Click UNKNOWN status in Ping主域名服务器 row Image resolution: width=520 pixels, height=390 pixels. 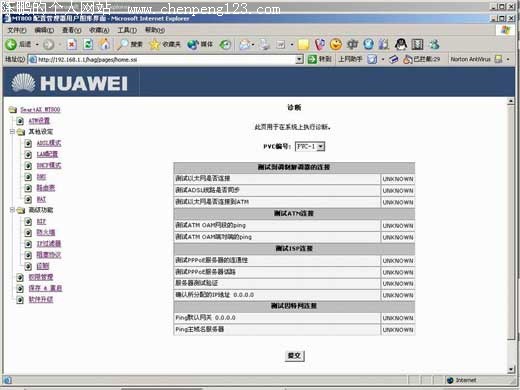coord(398,330)
